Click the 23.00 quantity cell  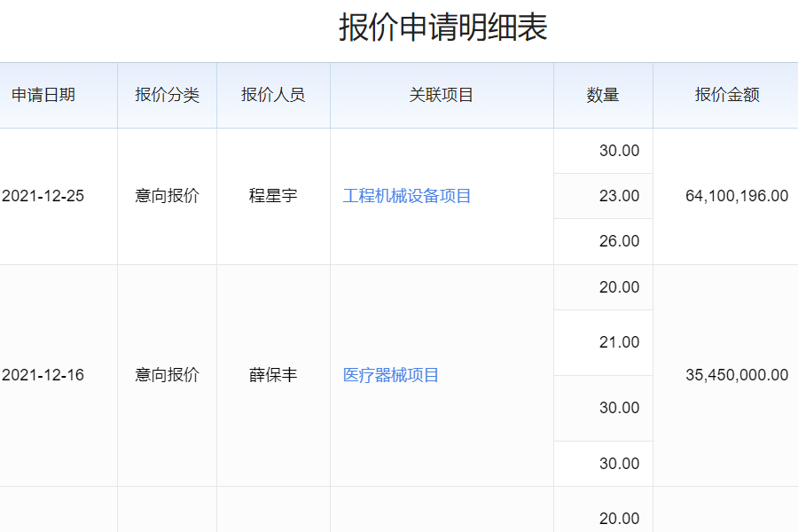[619, 196]
